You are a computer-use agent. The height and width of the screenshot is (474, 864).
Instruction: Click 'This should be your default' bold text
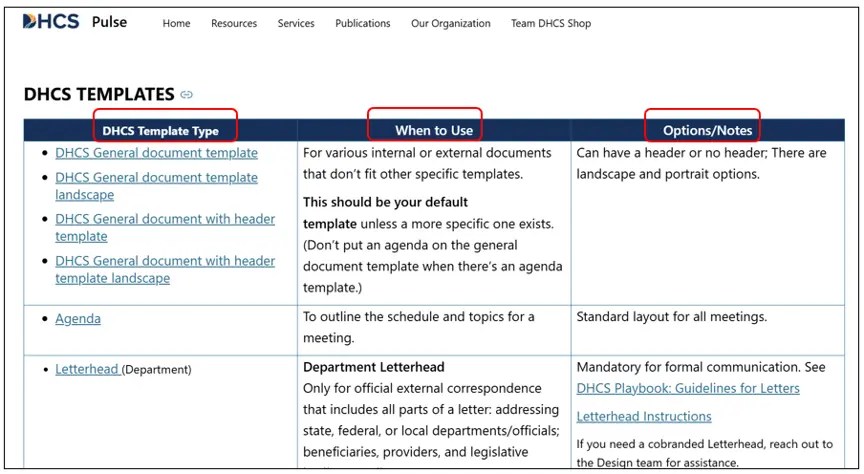385,202
